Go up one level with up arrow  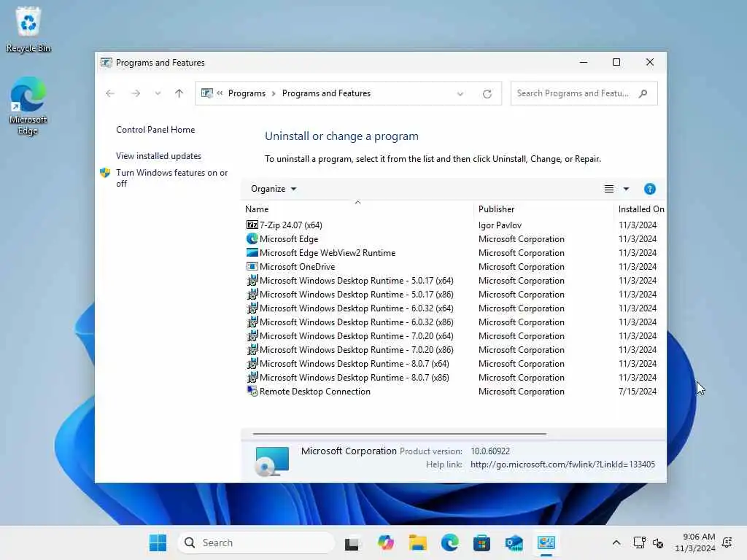point(179,93)
